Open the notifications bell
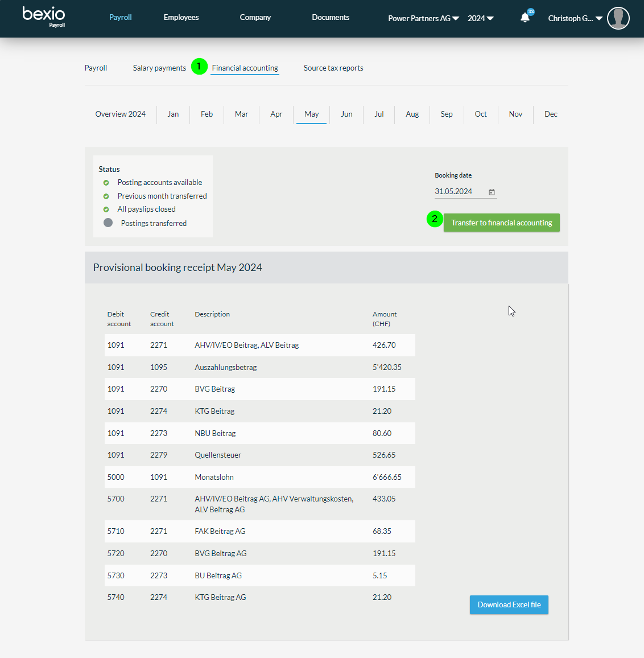Viewport: 644px width, 658px height. pyautogui.click(x=525, y=18)
